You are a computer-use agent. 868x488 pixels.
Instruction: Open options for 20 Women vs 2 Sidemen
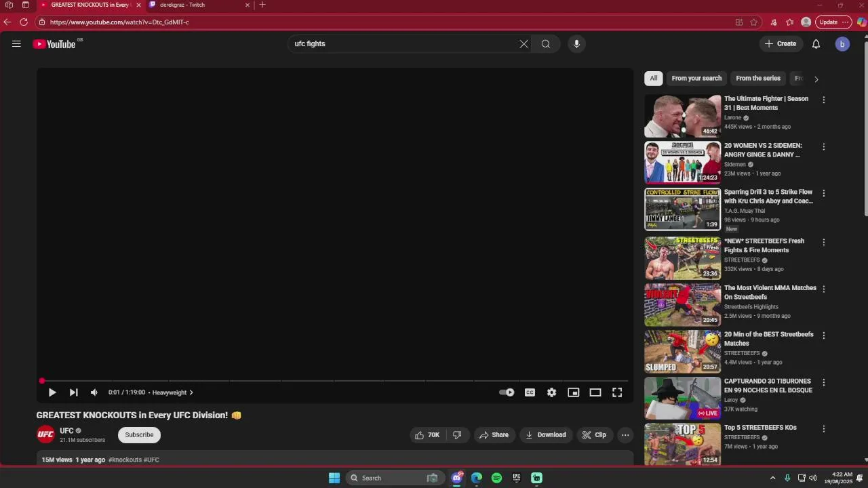824,146
